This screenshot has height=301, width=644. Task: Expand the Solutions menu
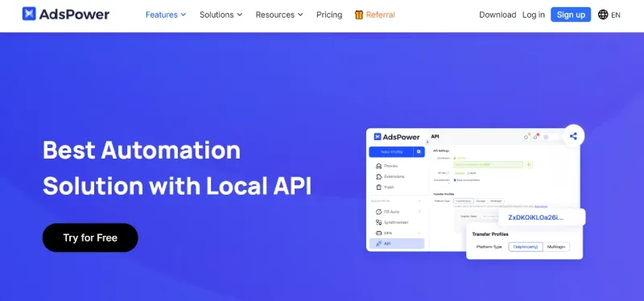tap(221, 14)
